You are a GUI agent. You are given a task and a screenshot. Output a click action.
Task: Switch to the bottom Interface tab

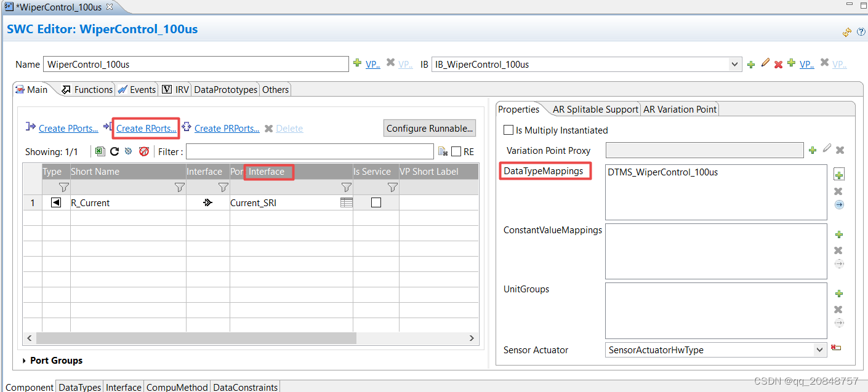point(123,387)
